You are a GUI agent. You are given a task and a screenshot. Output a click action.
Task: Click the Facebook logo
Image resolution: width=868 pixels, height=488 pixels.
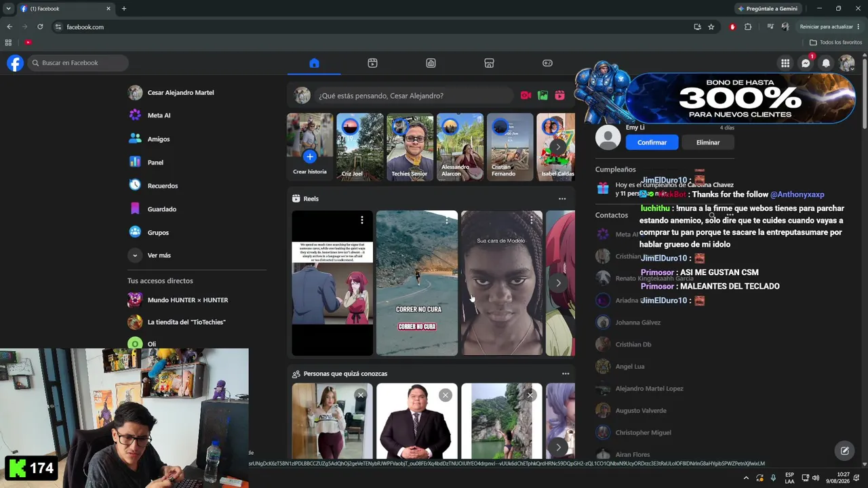click(15, 63)
